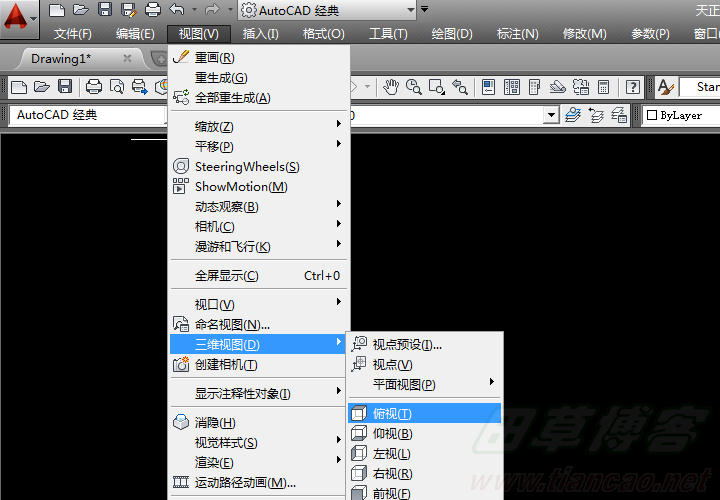Image resolution: width=720 pixels, height=500 pixels.
Task: Click the Plot Preview icon
Action: (x=117, y=87)
